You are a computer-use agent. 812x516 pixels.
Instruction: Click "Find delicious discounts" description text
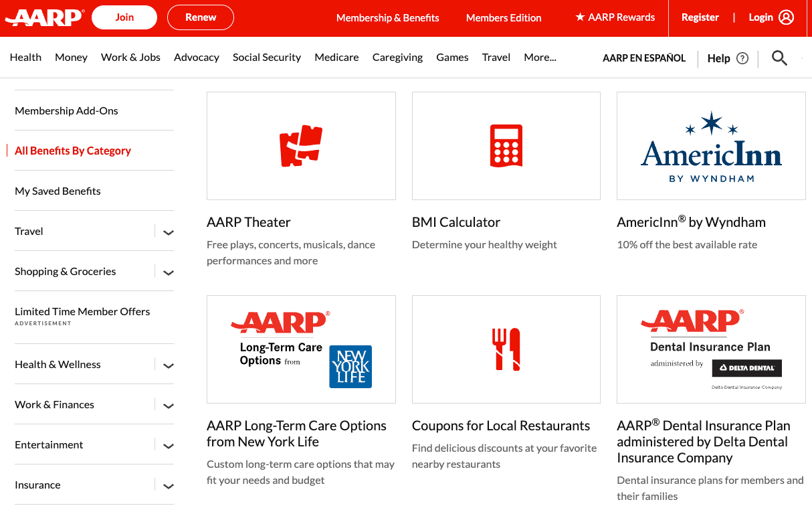click(x=504, y=456)
